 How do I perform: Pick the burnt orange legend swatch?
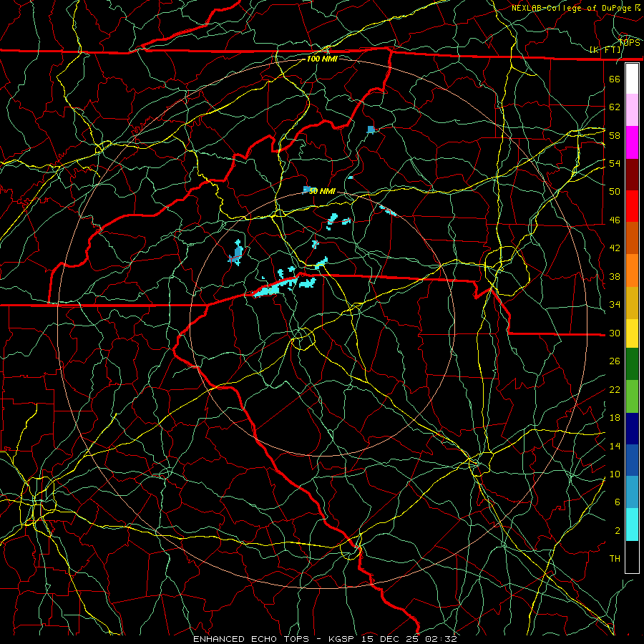pyautogui.click(x=632, y=238)
